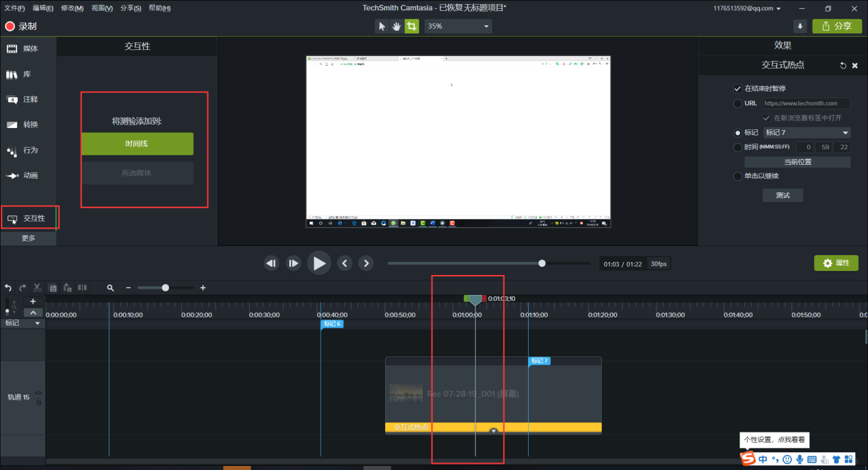The height and width of the screenshot is (470, 868).
Task: Collapse marker track with up chevron
Action: [x=33, y=312]
